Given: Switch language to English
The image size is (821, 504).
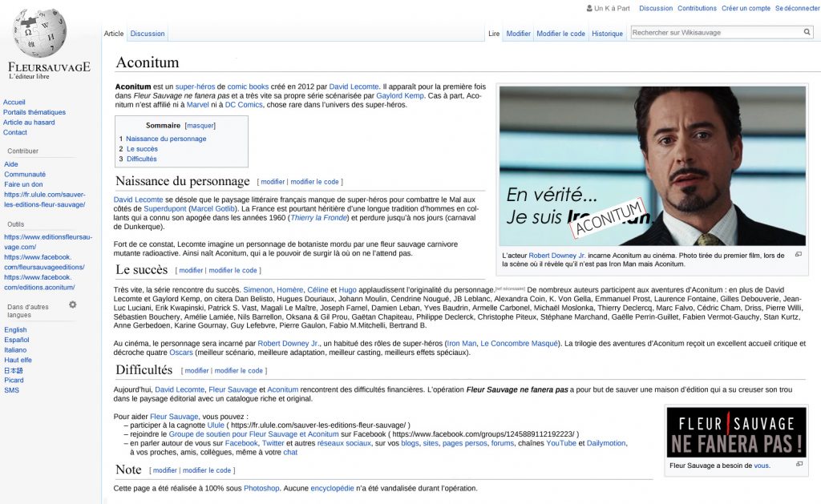Looking at the screenshot, I should pos(15,329).
